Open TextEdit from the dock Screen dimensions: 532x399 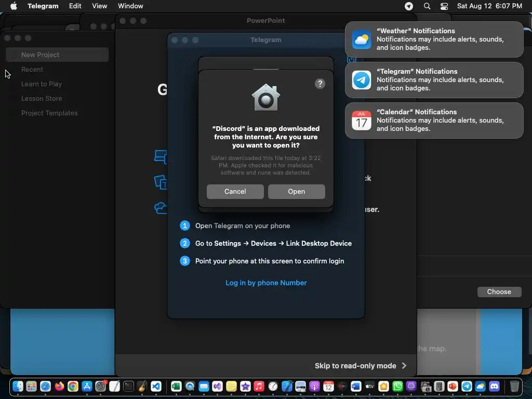(115, 386)
